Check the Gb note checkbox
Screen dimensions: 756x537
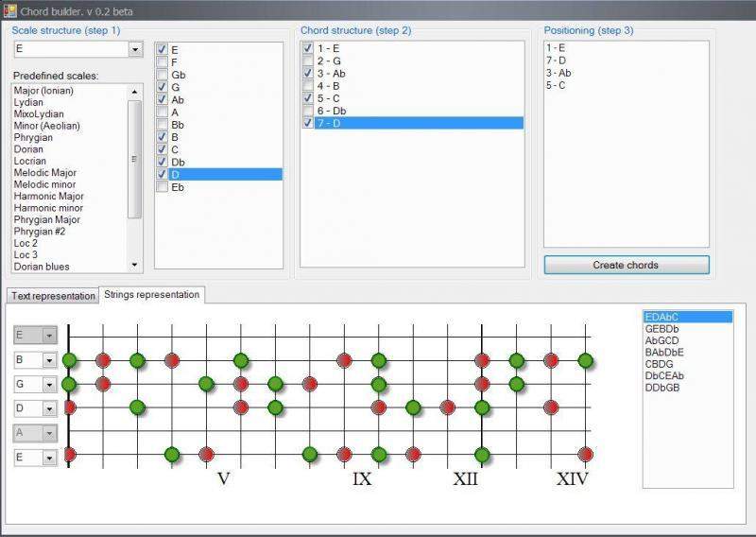[163, 75]
